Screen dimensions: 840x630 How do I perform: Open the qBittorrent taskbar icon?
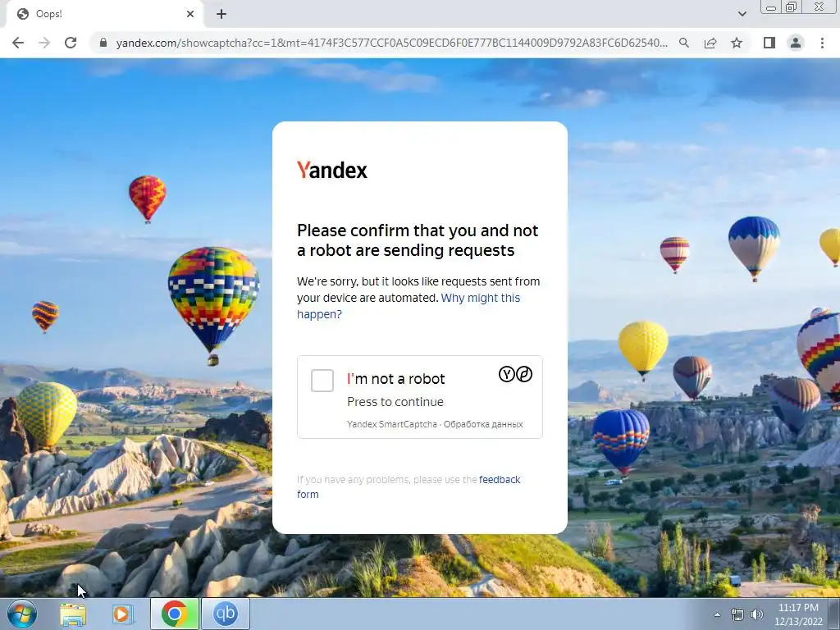(225, 614)
